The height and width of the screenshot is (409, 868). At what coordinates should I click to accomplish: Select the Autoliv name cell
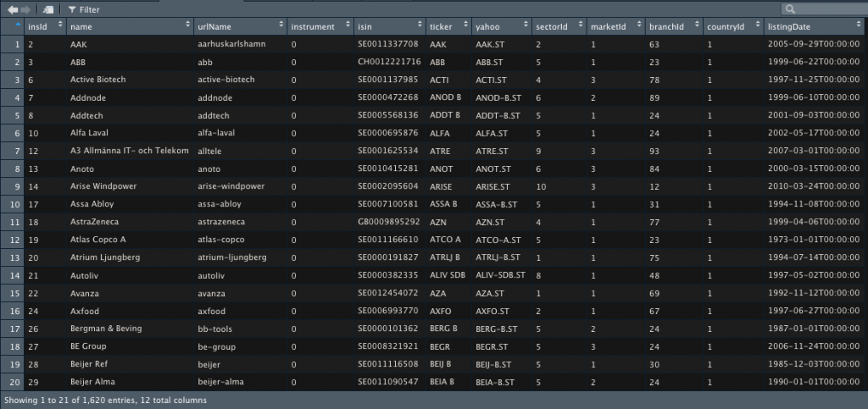coord(130,275)
